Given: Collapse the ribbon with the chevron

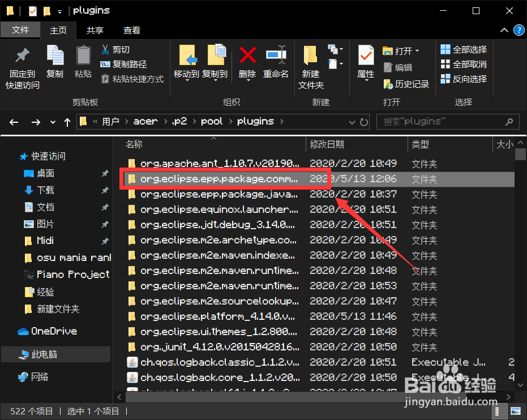Looking at the screenshot, I should 504,30.
